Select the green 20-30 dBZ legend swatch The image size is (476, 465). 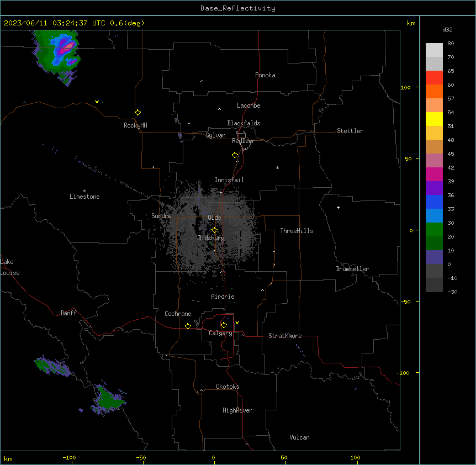coord(434,230)
